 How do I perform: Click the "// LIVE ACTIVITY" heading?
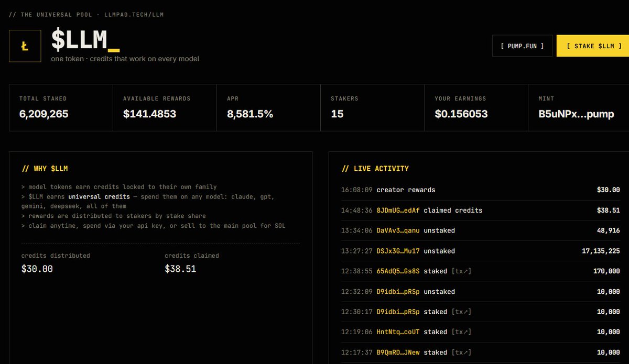(x=375, y=169)
